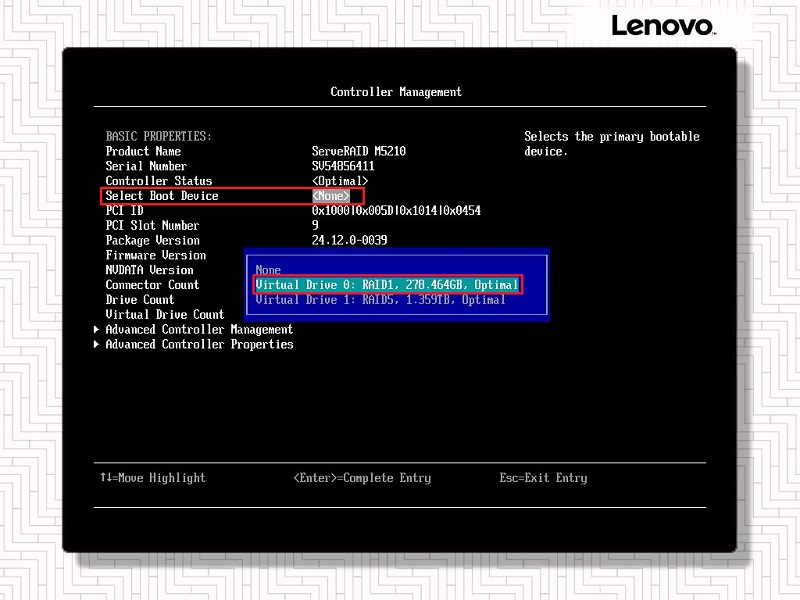800x600 pixels.
Task: Expand Advanced Controller Management
Action: pos(199,330)
